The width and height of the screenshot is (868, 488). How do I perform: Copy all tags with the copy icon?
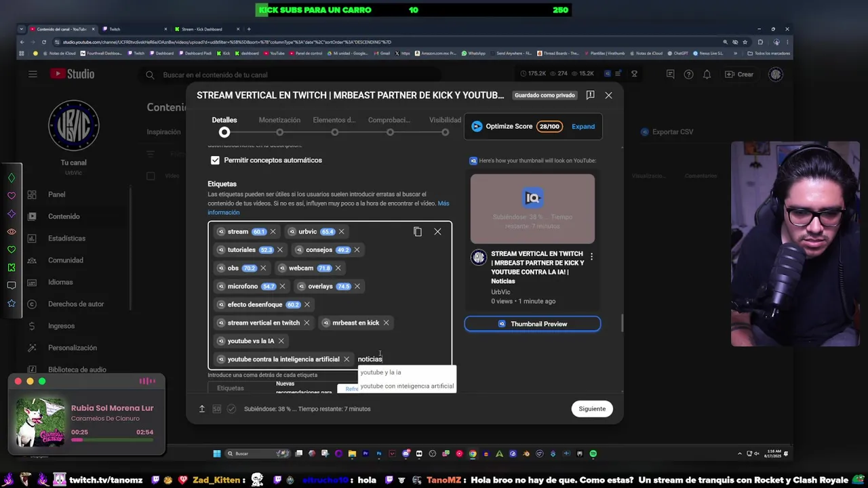(418, 232)
